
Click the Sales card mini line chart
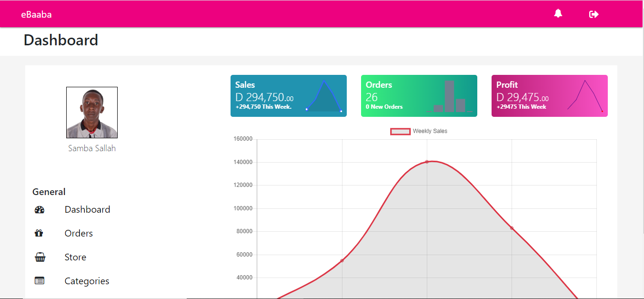pyautogui.click(x=324, y=96)
